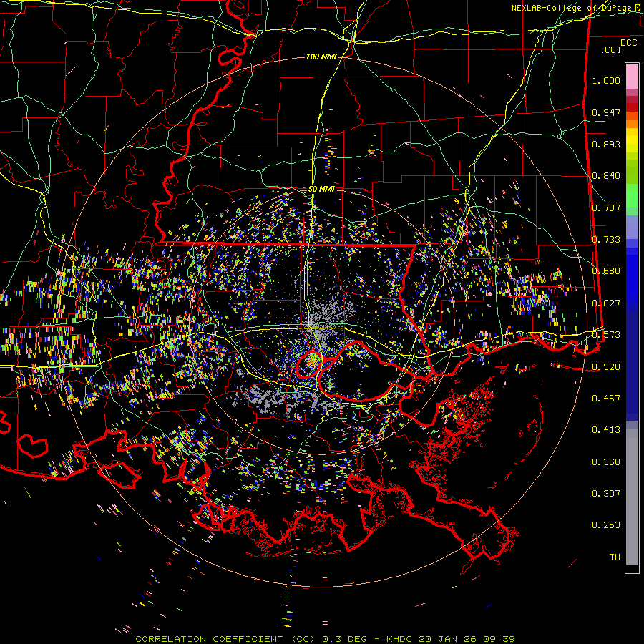This screenshot has height=644, width=644.
Task: Click the 0.467 scale value
Action: (606, 399)
